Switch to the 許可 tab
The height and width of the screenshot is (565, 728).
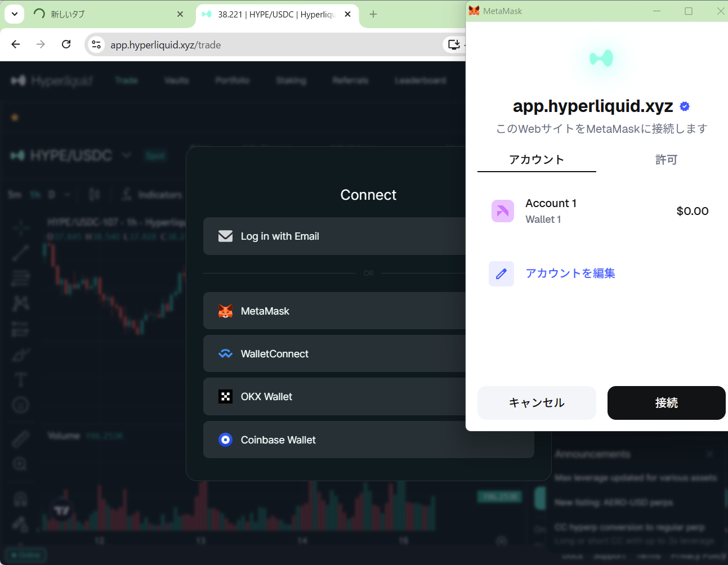click(666, 160)
